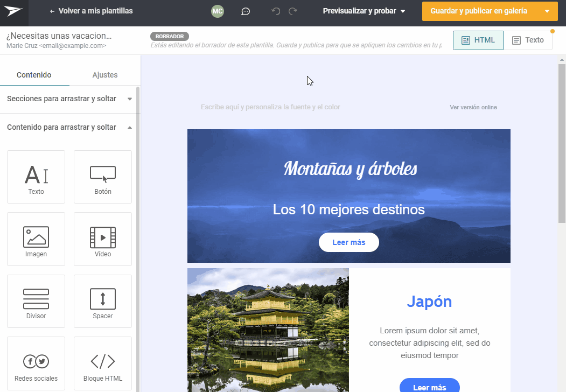Undo the last change
Image resolution: width=566 pixels, height=392 pixels.
coord(275,11)
